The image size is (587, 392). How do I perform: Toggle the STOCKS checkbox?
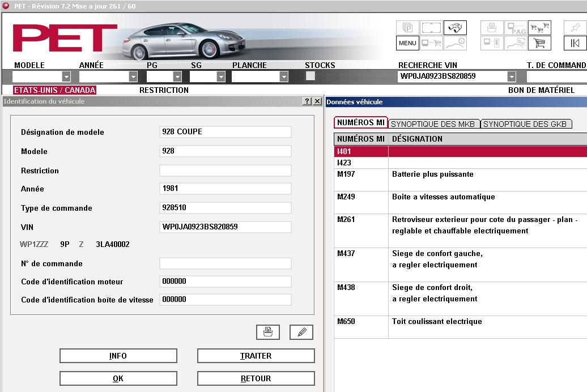[310, 76]
